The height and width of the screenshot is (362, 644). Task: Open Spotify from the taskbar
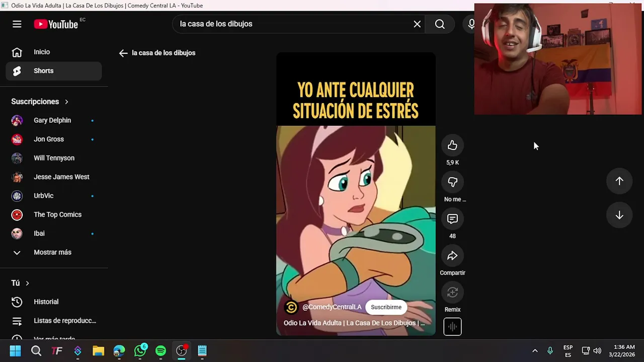coord(160,350)
